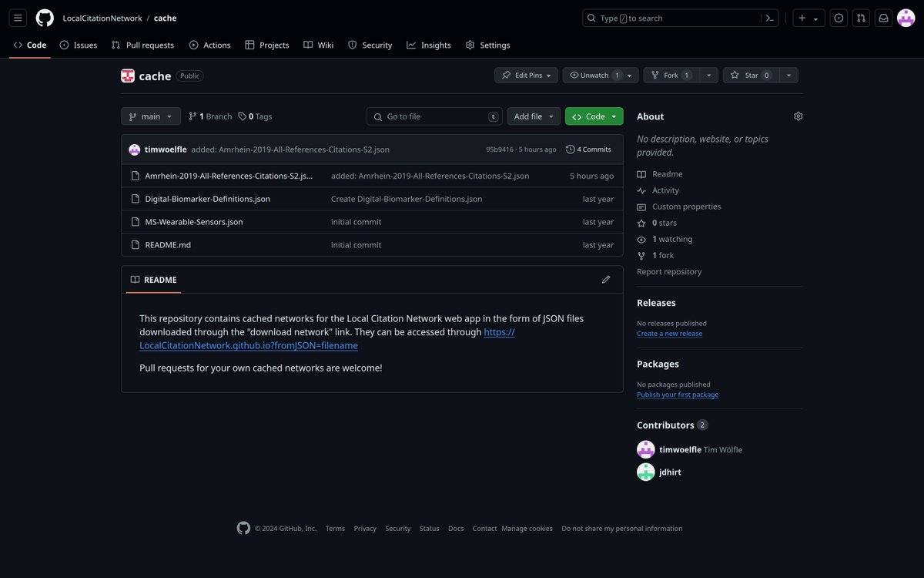Edit the README with pencil icon
924x578 pixels.
(606, 280)
